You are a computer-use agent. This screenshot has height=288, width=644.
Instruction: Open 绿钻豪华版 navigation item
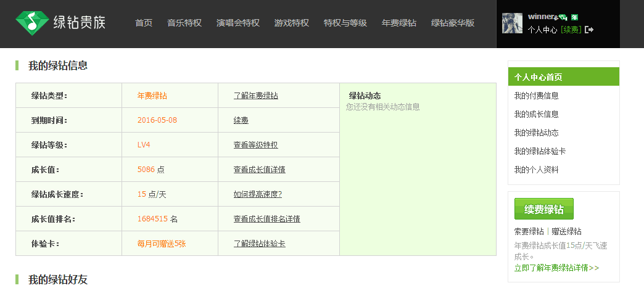tap(453, 23)
